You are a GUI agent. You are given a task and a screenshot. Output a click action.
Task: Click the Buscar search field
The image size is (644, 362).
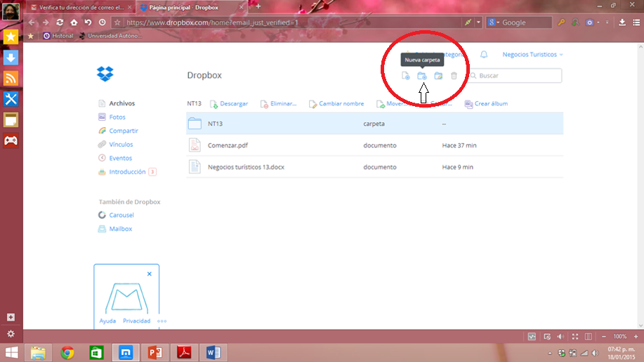coord(515,76)
